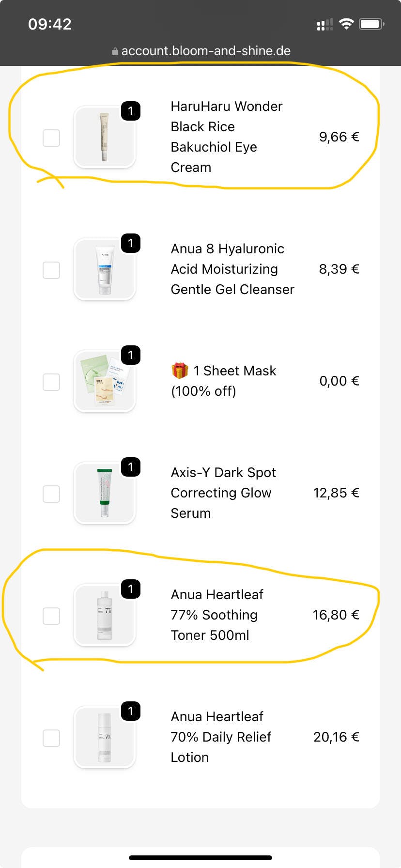Tap the gift icon beside 1 Sheet Mask
This screenshot has width=401, height=868.
(x=180, y=371)
